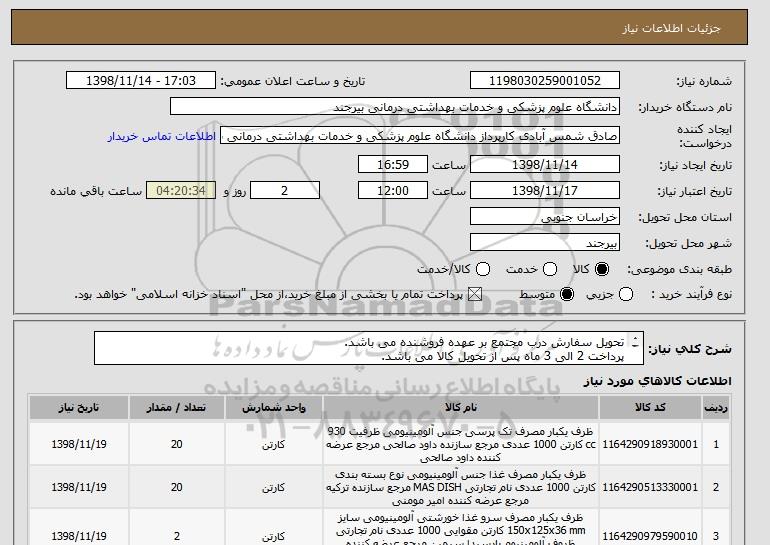The image size is (770, 545).
Task: Click the شماره نیاز field 1198030259001052
Action: 545,81
